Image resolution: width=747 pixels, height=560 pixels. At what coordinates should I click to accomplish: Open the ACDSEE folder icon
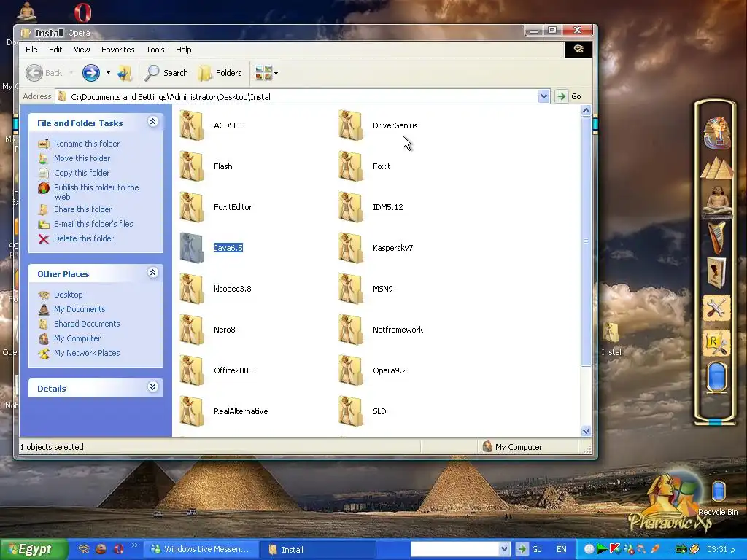pos(192,125)
